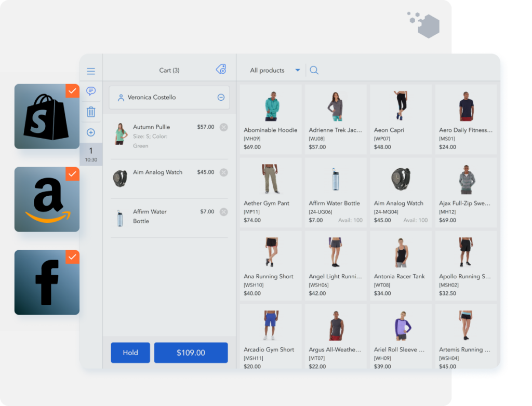This screenshot has width=532, height=406.
Task: Remove Autumn Pullie via its X control
Action: pos(224,127)
